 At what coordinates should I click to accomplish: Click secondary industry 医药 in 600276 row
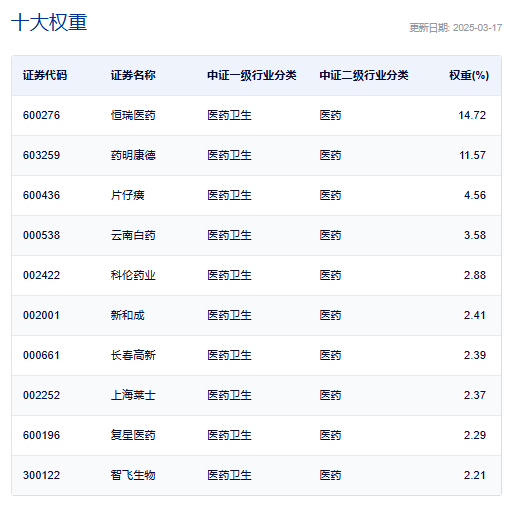click(330, 115)
